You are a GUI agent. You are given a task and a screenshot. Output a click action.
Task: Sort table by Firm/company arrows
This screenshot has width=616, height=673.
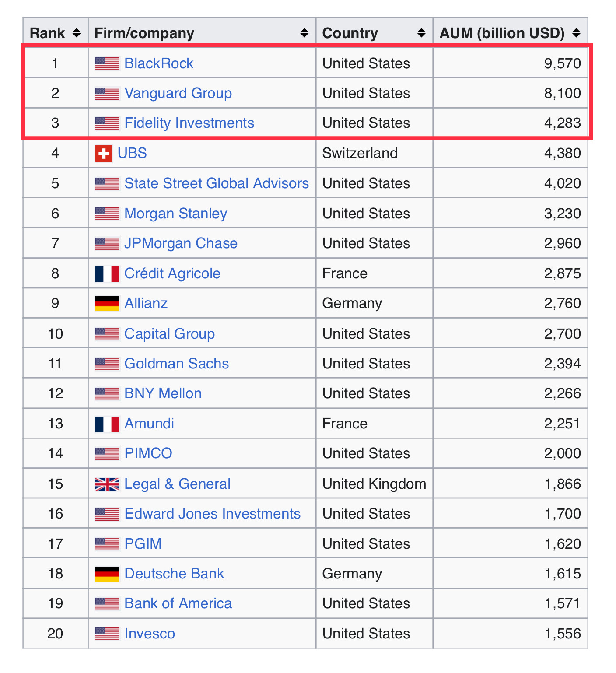pyautogui.click(x=304, y=33)
